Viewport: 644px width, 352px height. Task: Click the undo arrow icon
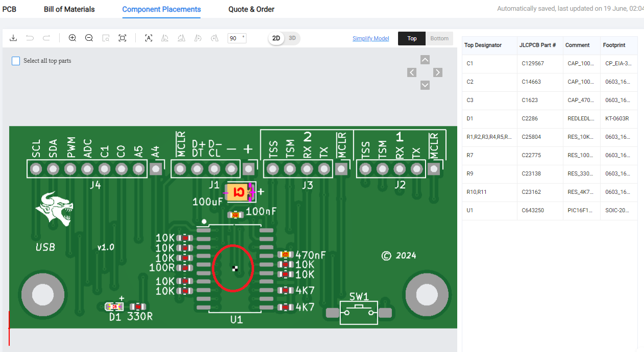(x=30, y=38)
